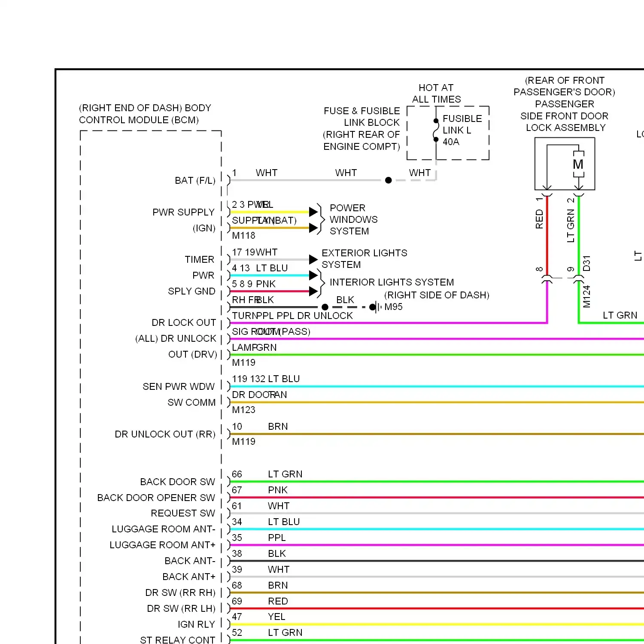Click the 'DR UNLOCK OUT (RR)' terminal label

point(165,434)
